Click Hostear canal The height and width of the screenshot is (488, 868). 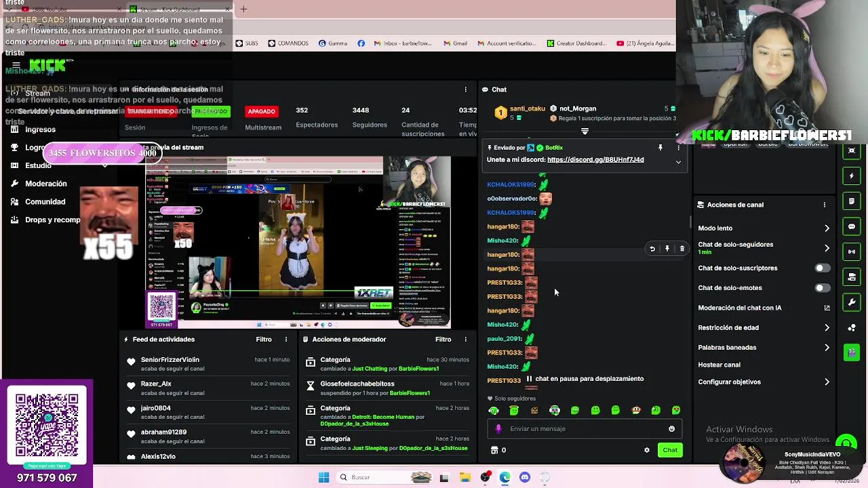[x=719, y=365]
